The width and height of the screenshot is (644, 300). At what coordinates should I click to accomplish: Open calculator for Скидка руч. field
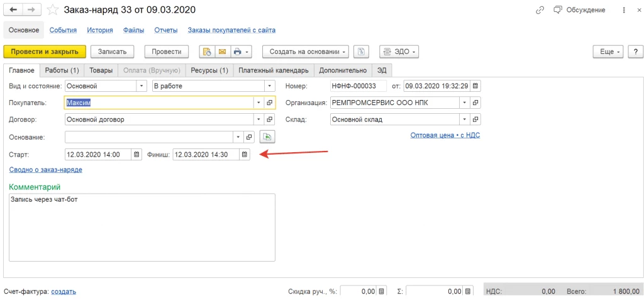pyautogui.click(x=382, y=291)
